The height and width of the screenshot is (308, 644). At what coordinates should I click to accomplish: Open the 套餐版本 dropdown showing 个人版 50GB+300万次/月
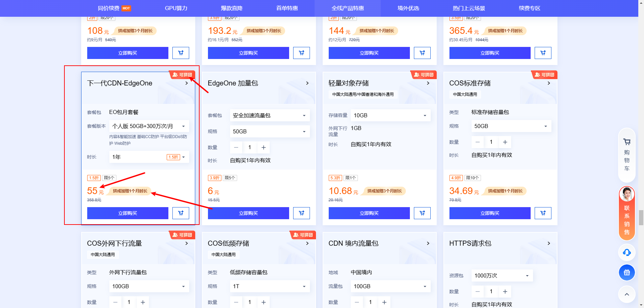click(x=149, y=126)
